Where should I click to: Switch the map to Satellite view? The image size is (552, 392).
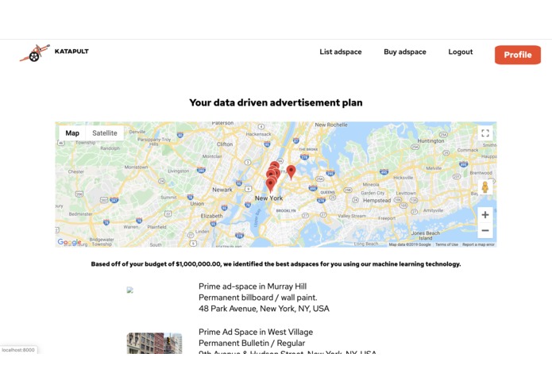tap(105, 133)
